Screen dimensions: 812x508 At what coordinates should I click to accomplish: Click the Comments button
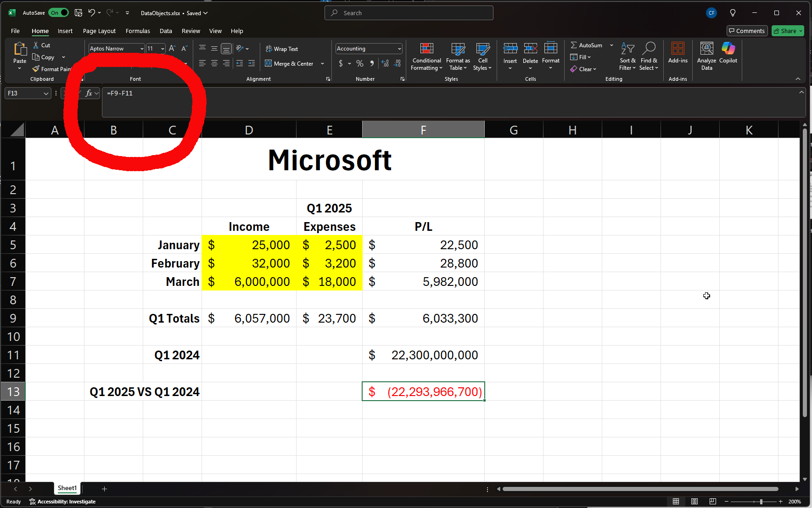(x=747, y=31)
